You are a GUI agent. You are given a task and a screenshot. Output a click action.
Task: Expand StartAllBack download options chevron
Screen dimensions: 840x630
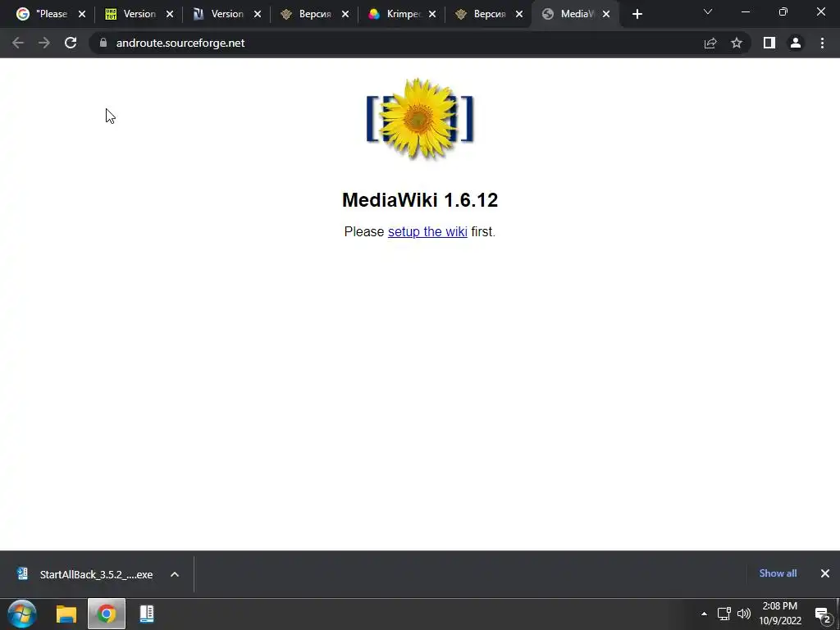coord(175,574)
